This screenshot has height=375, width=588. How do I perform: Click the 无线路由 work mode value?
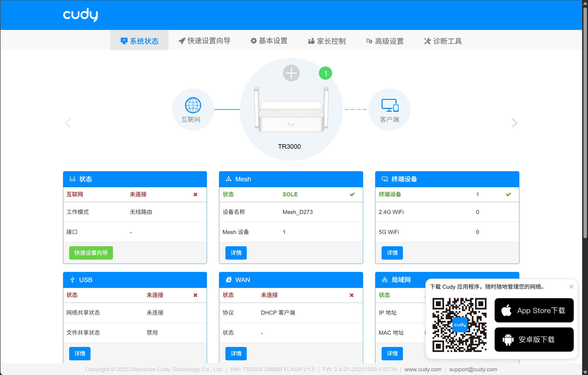[x=141, y=212]
